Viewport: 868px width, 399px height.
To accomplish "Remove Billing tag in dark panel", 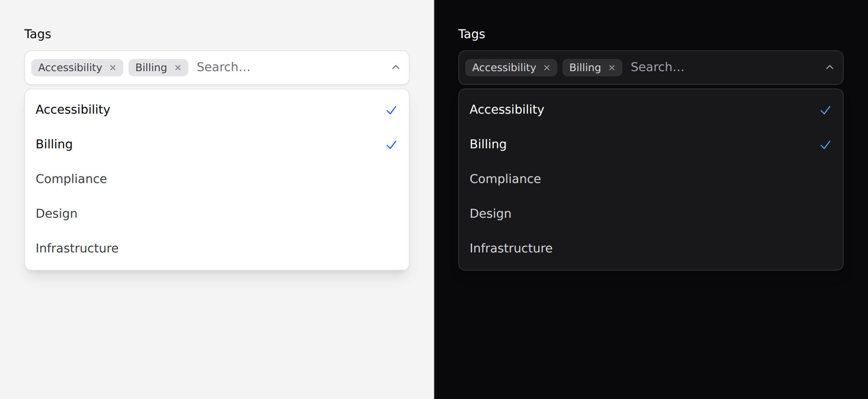I will (x=612, y=68).
